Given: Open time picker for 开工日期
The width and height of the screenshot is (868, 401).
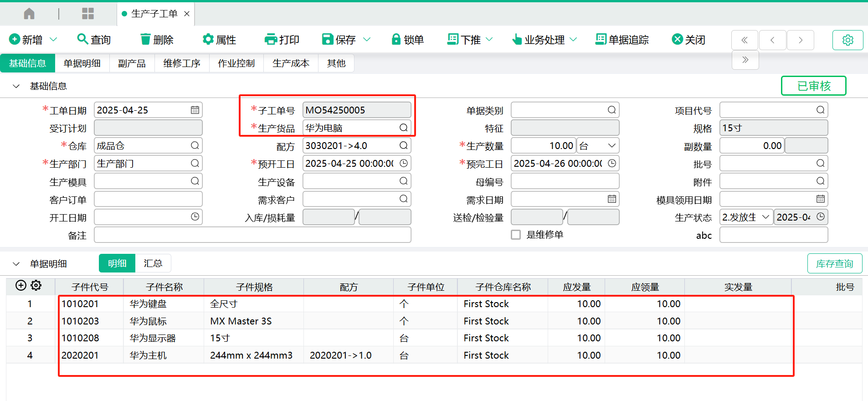Looking at the screenshot, I should [195, 217].
